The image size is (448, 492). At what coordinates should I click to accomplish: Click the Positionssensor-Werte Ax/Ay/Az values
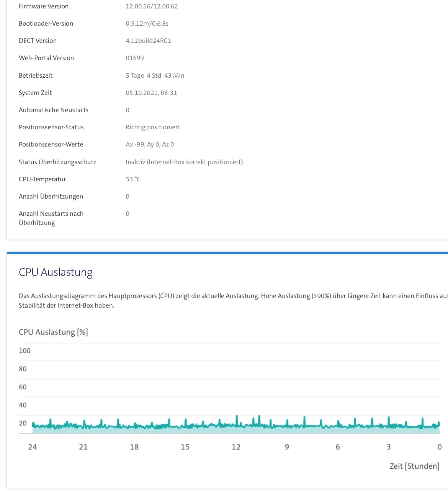coord(150,145)
